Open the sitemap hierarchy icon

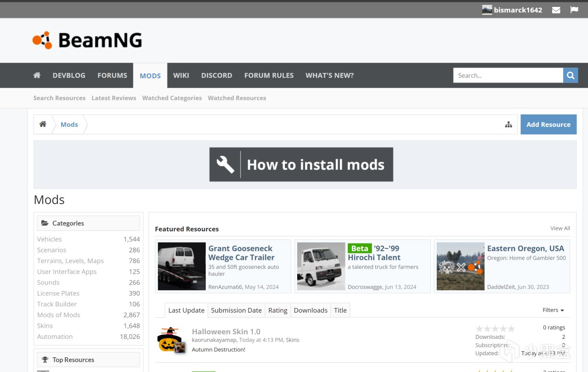[509, 125]
